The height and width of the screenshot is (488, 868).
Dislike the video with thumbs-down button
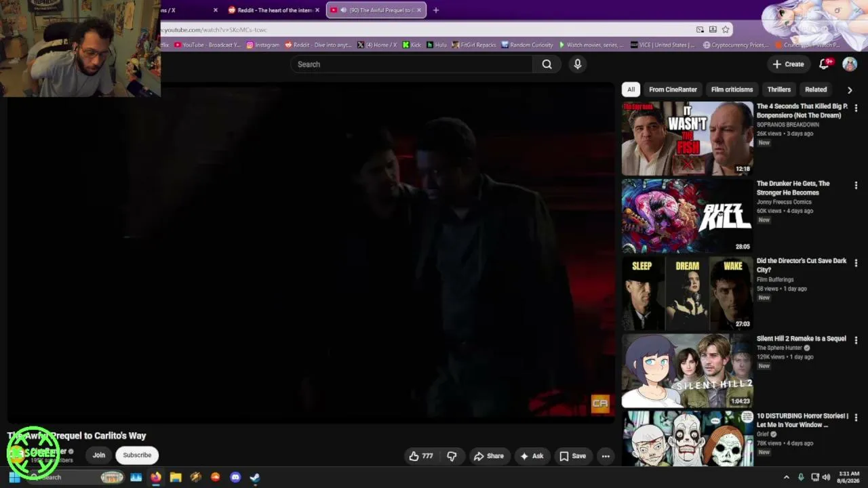point(452,456)
